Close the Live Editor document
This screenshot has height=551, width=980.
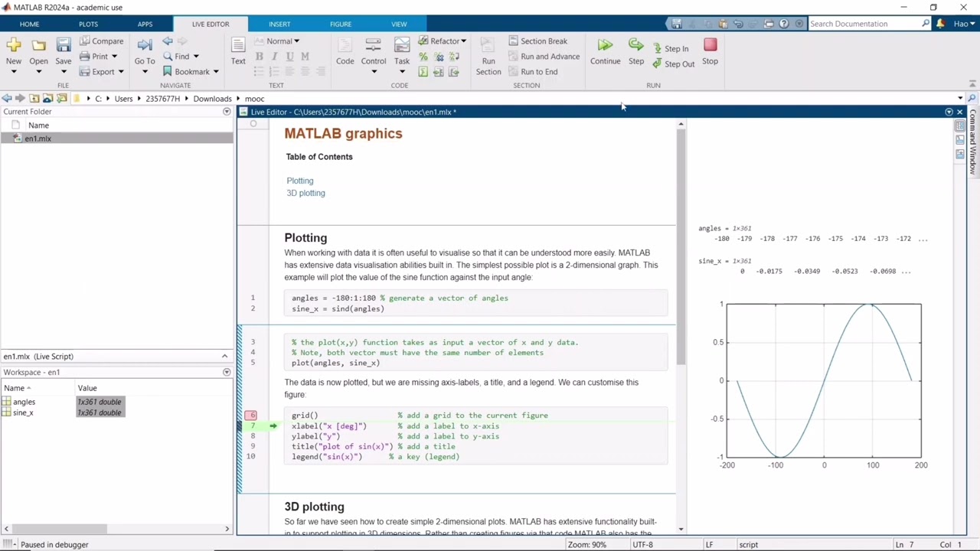(x=959, y=112)
